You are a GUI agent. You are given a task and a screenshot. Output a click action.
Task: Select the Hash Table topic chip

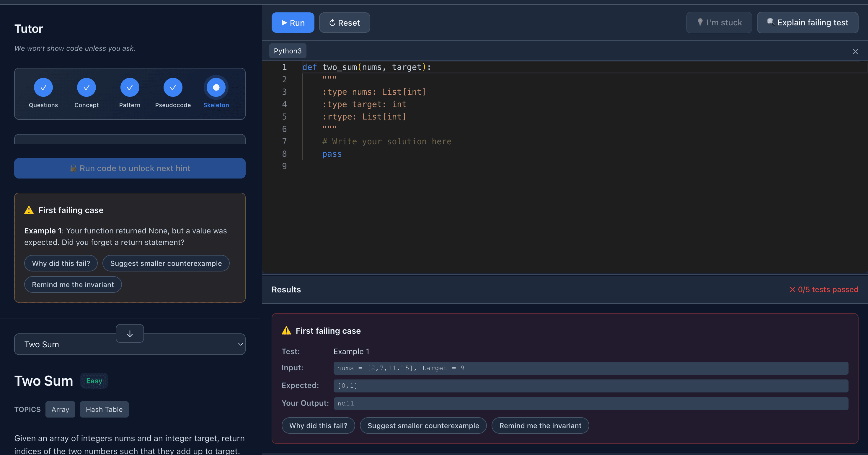(104, 409)
